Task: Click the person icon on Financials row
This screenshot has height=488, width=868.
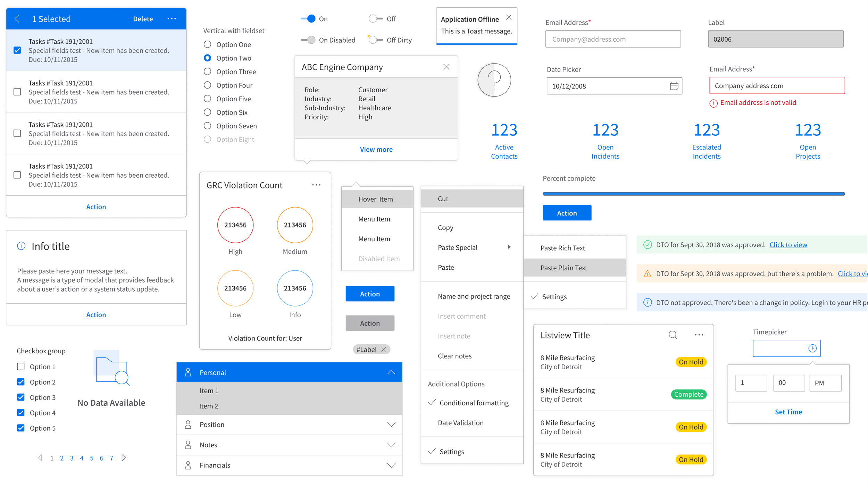Action: click(188, 465)
